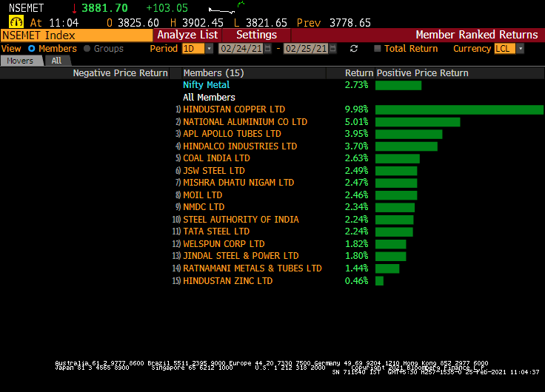The height and width of the screenshot is (392, 545).
Task: Click the green return bar for National Aluminium
Action: point(418,122)
